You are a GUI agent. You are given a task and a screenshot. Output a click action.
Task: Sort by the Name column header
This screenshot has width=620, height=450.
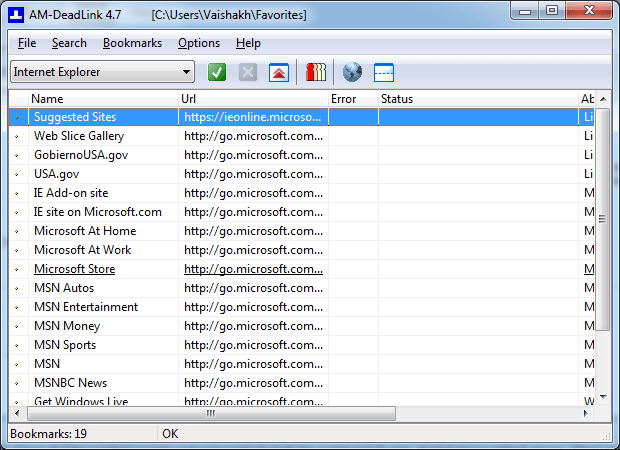(x=103, y=99)
